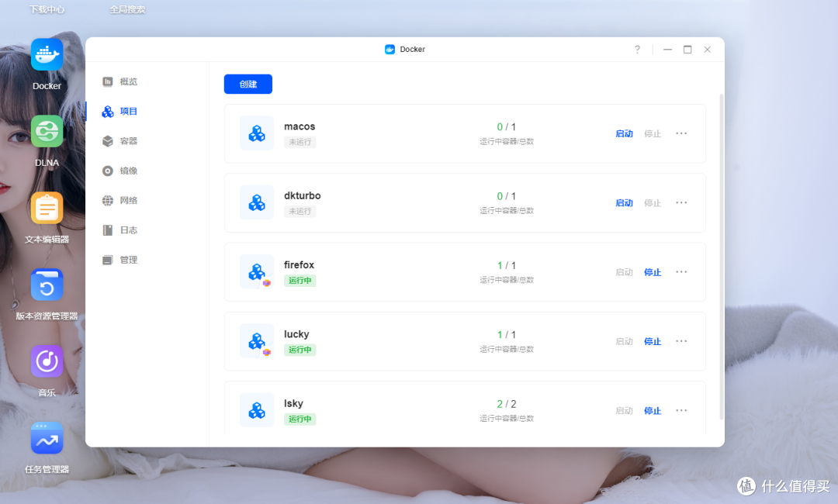Stop the firefox project with 停止
The height and width of the screenshot is (504, 838).
(653, 272)
